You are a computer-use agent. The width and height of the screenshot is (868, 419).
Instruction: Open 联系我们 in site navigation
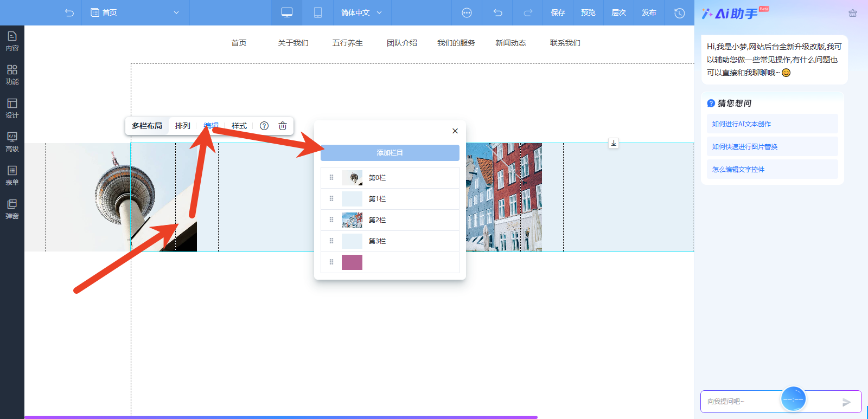(565, 43)
